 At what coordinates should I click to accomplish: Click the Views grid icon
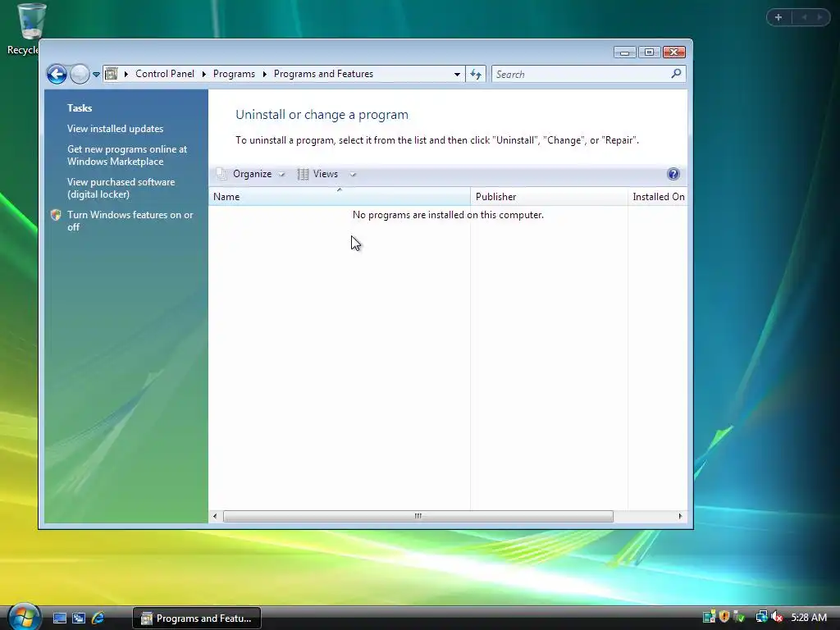pos(303,174)
